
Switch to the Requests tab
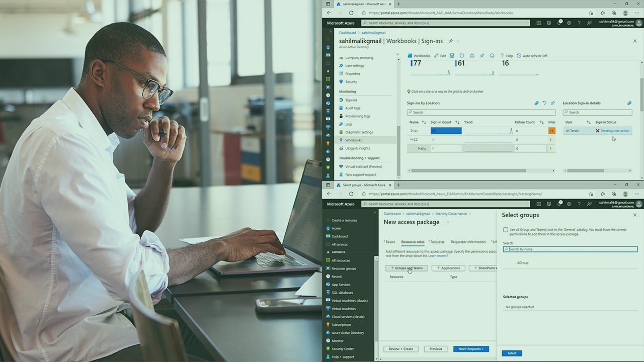pyautogui.click(x=437, y=242)
